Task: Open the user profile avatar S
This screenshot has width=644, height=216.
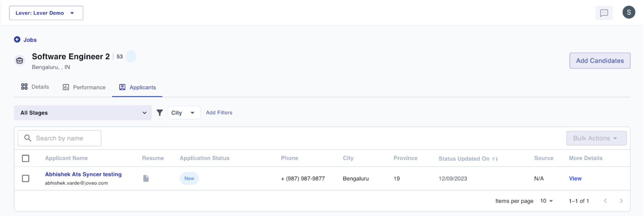Action: pyautogui.click(x=629, y=12)
